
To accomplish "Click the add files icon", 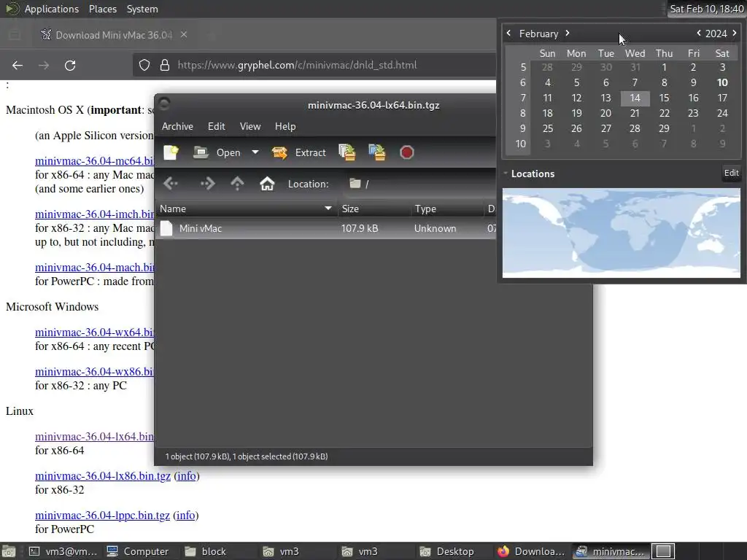I will pos(347,152).
